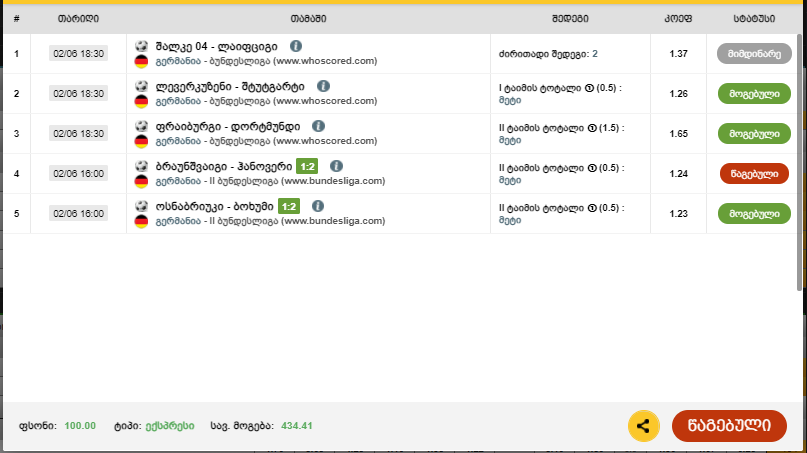This screenshot has width=807, height=453.
Task: Click German flag in ლევერკუზენი row
Action: [x=141, y=101]
